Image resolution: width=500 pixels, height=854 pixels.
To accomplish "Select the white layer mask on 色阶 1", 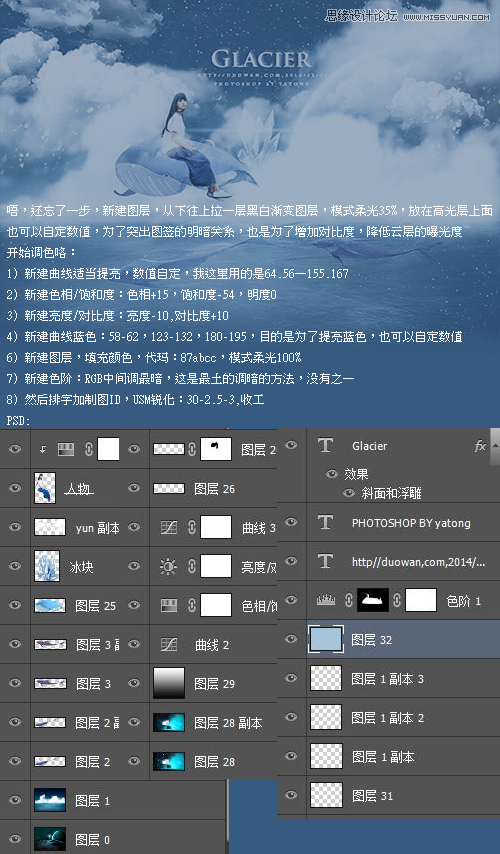I will [421, 600].
